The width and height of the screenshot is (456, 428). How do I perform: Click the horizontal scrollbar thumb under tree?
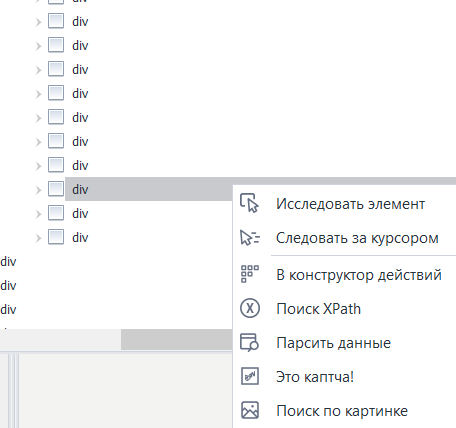tap(177, 339)
